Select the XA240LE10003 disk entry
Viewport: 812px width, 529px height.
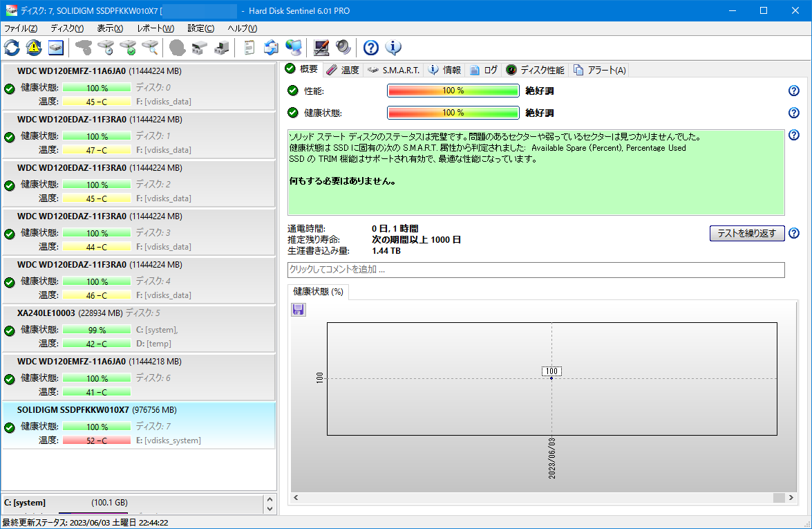pos(139,328)
